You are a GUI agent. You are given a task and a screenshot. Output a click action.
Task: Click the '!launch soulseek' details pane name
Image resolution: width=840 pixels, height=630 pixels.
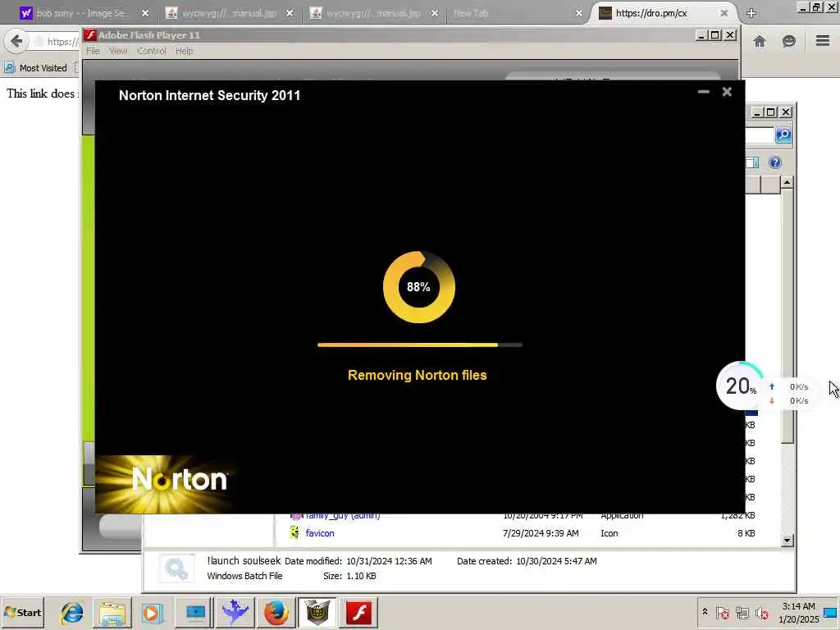click(x=244, y=560)
